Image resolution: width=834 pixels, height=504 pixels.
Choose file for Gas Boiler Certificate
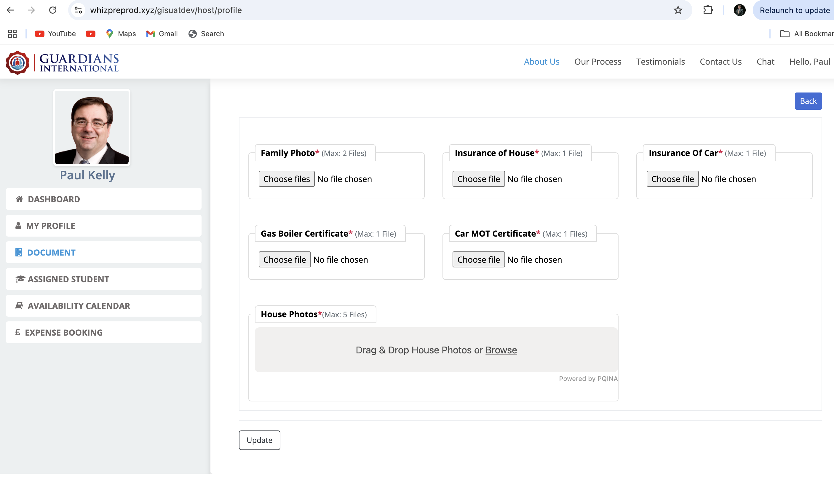tap(284, 260)
